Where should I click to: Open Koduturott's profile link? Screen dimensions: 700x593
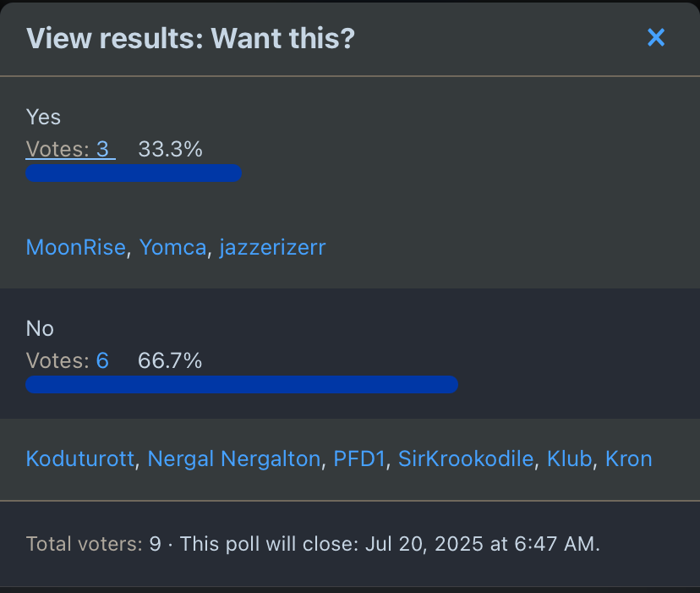80,459
